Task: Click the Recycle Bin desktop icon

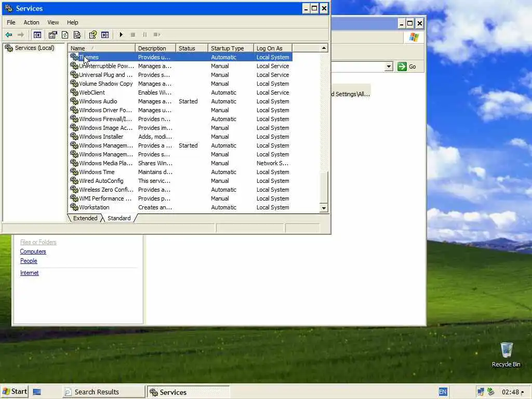Action: tap(506, 355)
